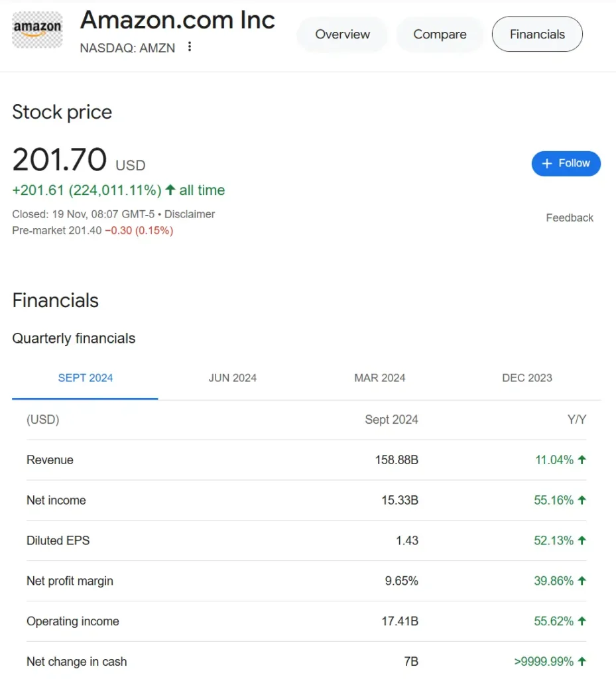Switch to the Overview tab
The image size is (616, 679).
pyautogui.click(x=342, y=34)
